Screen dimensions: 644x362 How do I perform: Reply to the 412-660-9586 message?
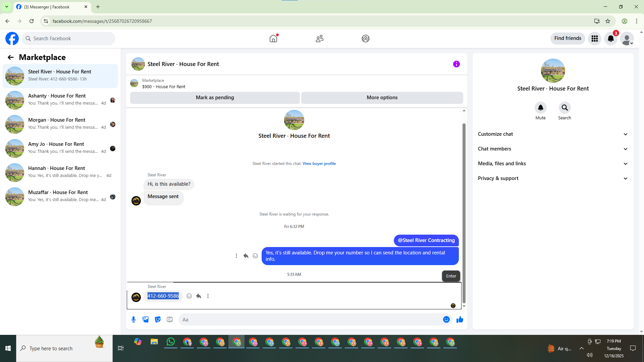(x=199, y=296)
